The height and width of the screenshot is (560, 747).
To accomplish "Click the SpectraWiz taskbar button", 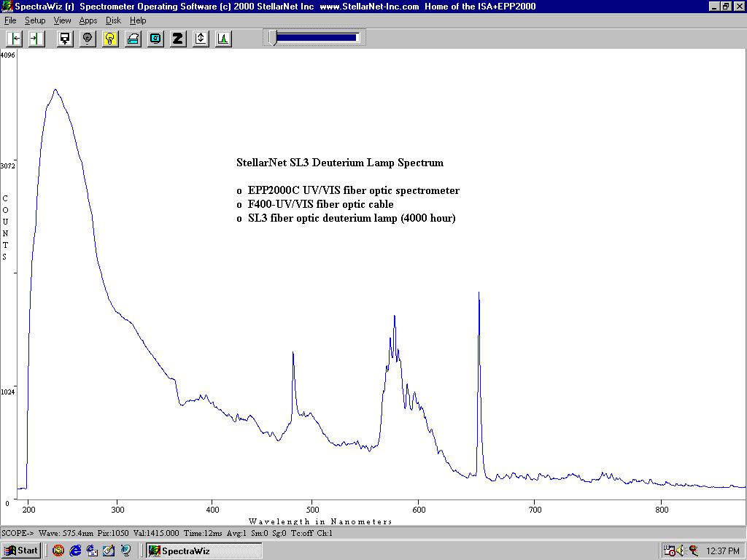I will pyautogui.click(x=204, y=551).
